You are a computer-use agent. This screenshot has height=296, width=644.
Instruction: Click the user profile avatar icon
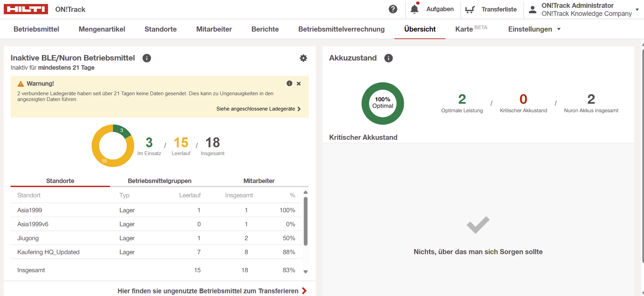point(532,10)
